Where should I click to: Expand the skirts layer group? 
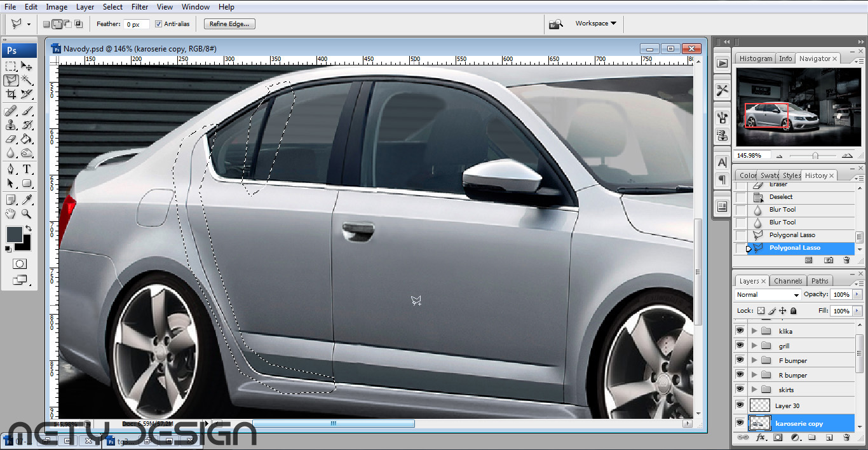(754, 390)
